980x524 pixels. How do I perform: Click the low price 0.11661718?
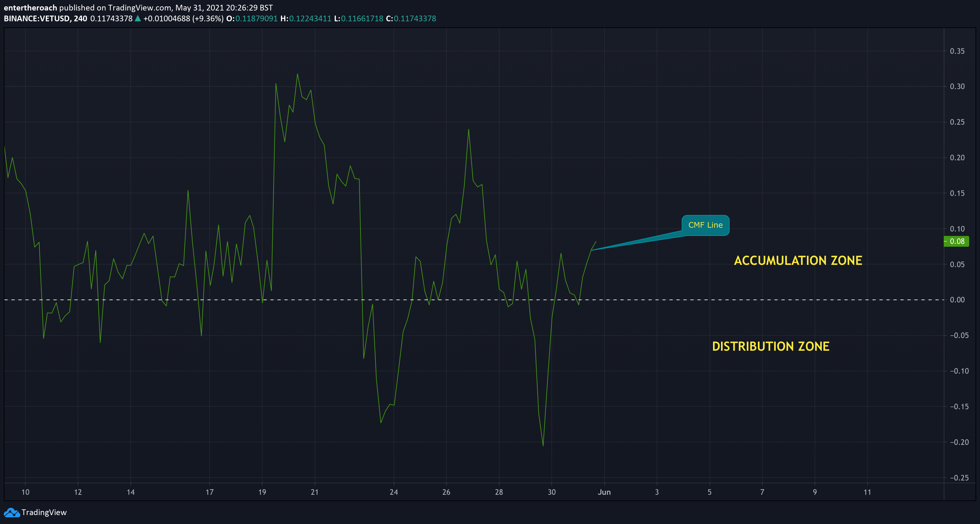pyautogui.click(x=362, y=19)
